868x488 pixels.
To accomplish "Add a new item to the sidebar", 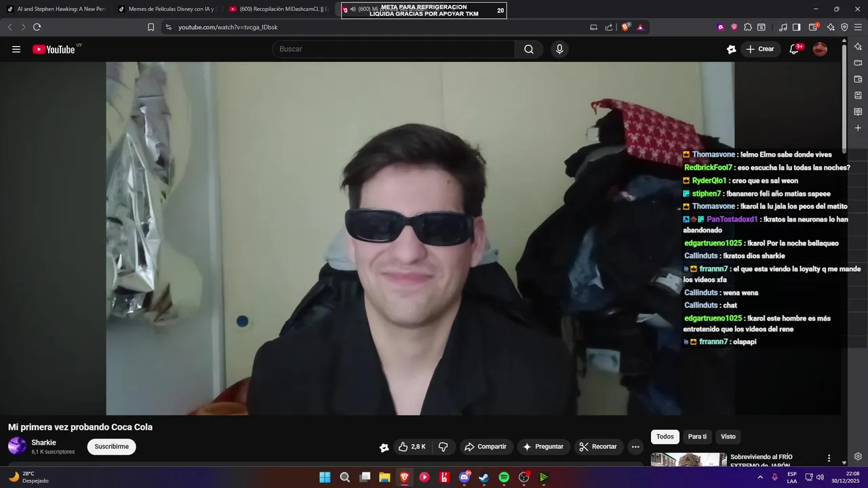I will click(858, 128).
